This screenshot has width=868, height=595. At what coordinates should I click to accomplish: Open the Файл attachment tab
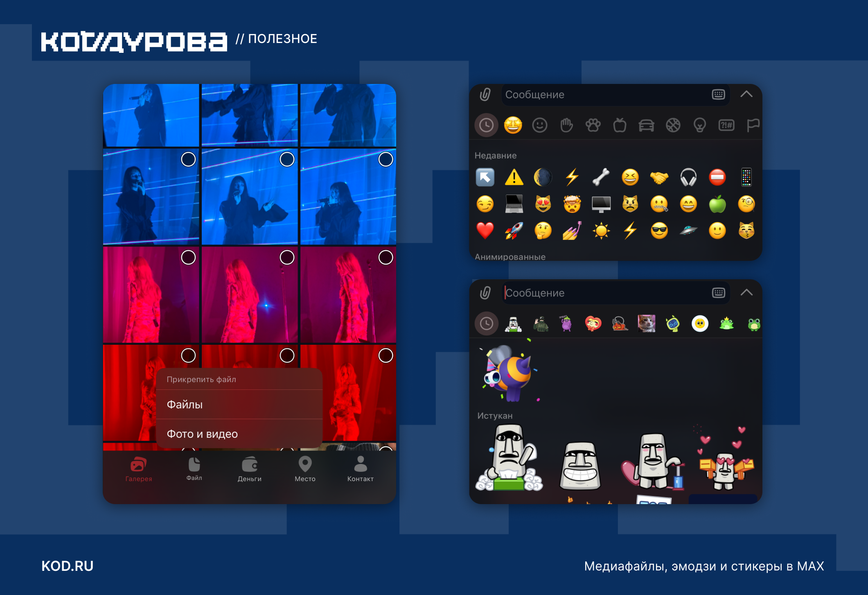(194, 469)
